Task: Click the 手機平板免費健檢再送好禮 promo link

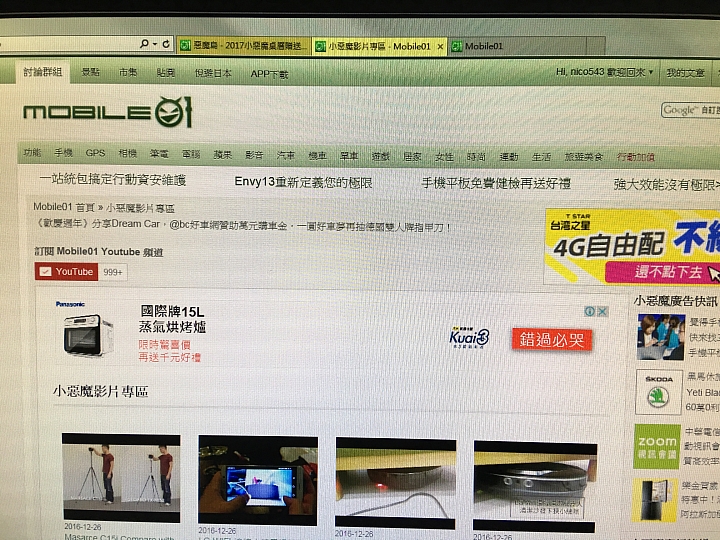Action: pos(496,183)
